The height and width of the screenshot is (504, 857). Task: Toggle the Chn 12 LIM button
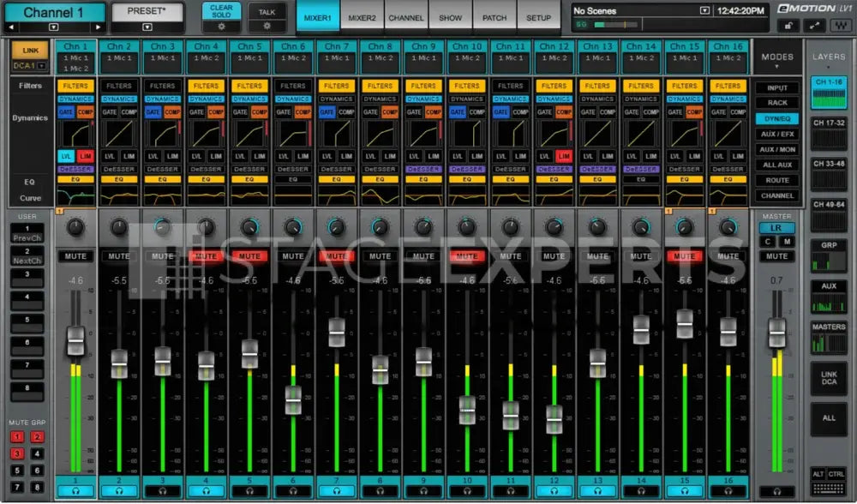[564, 156]
